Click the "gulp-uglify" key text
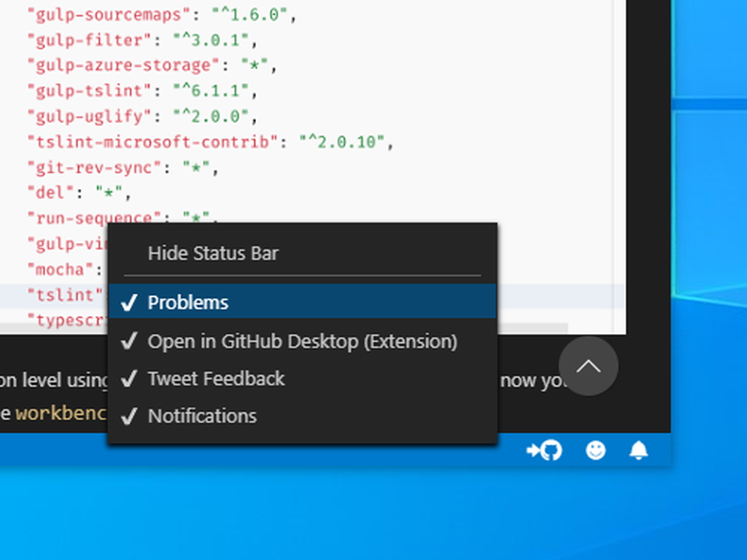Screen dimensions: 747x560 click(90, 116)
